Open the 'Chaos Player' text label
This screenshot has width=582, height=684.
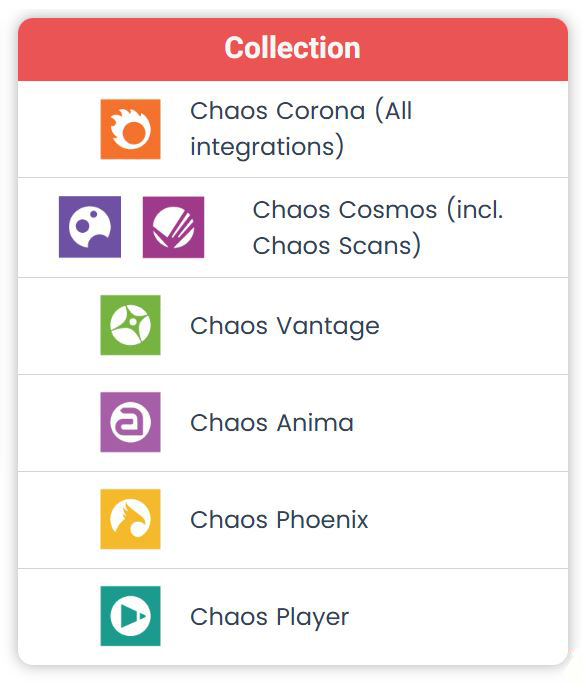tap(270, 617)
